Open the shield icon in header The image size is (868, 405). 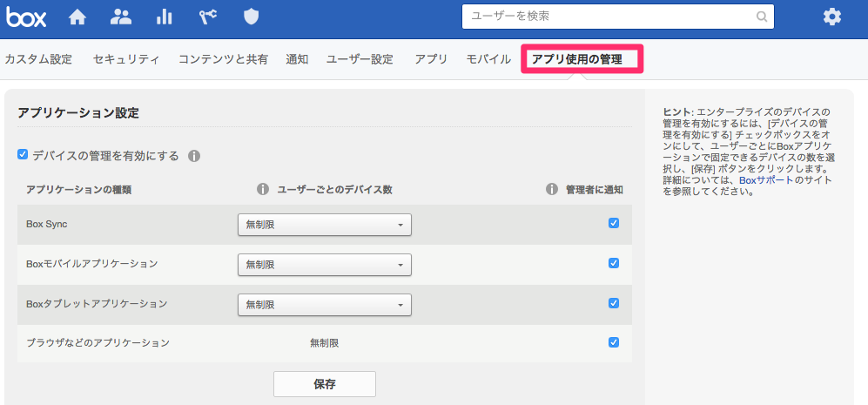(x=251, y=17)
